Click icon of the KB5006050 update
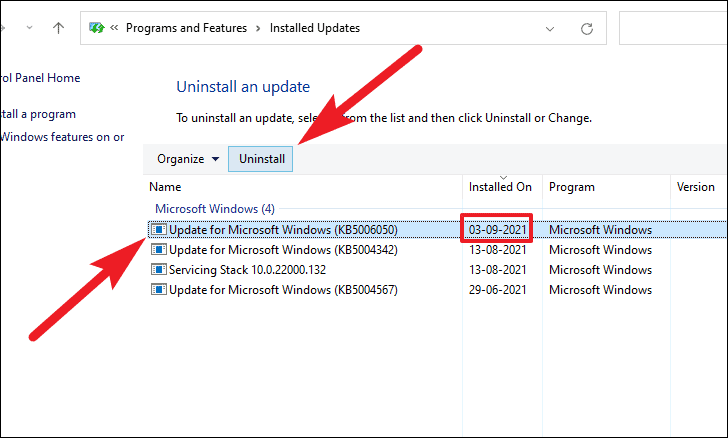The height and width of the screenshot is (438, 728). tap(159, 229)
